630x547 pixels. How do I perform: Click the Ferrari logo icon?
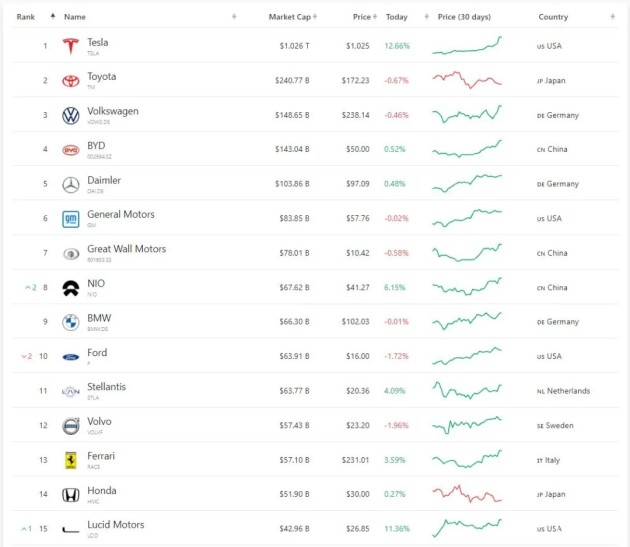(70, 460)
